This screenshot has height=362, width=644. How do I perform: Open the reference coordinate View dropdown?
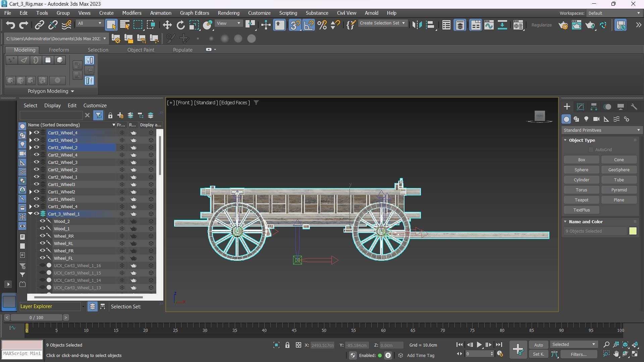[x=229, y=23]
